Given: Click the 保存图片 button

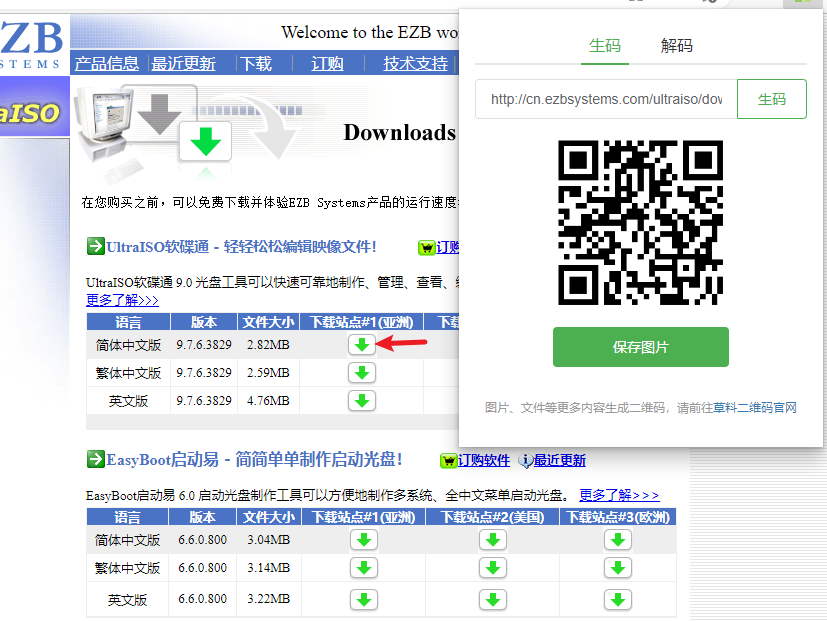Looking at the screenshot, I should point(641,347).
